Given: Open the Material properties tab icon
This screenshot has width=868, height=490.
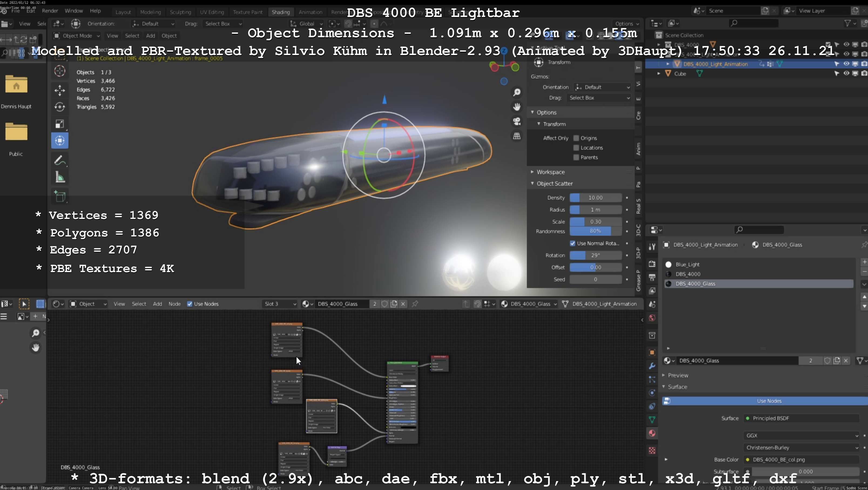Looking at the screenshot, I should click(652, 433).
